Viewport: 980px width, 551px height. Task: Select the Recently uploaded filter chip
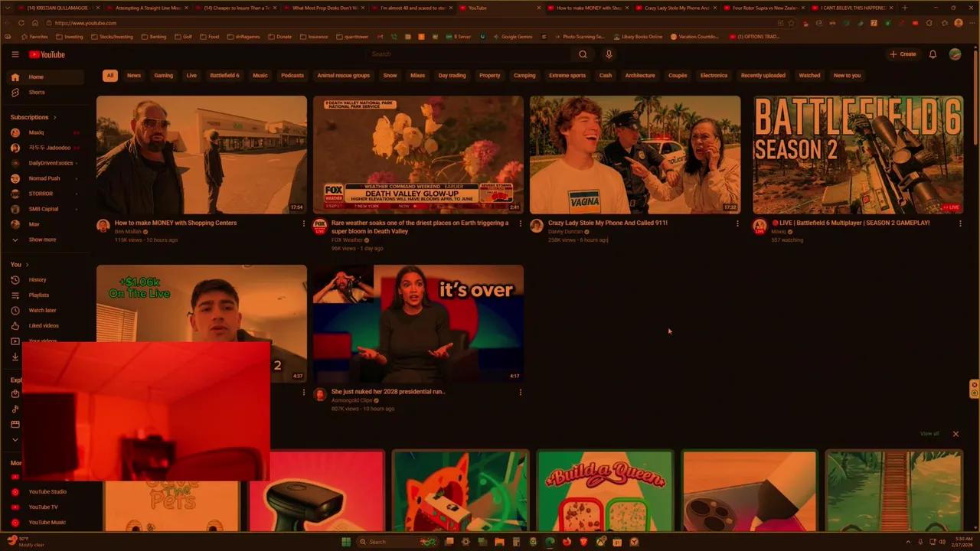[x=763, y=75]
